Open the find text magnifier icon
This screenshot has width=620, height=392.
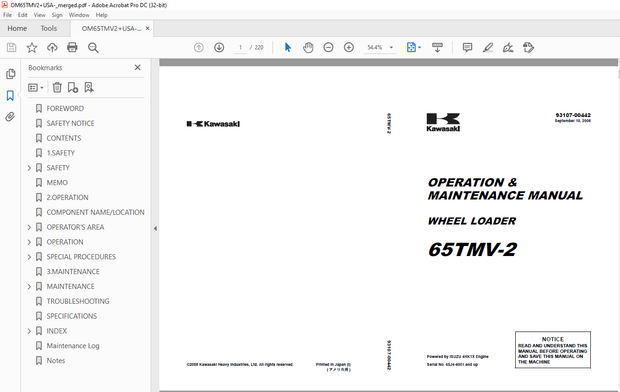click(x=93, y=48)
